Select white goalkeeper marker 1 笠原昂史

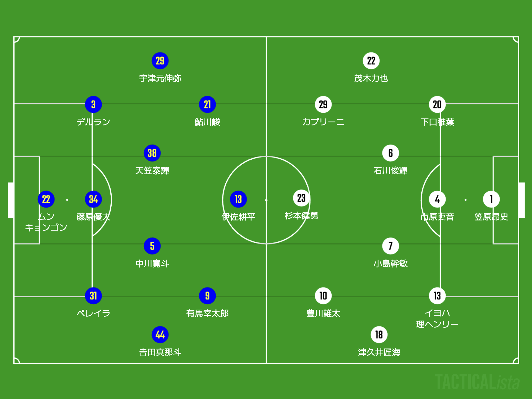[x=491, y=199]
